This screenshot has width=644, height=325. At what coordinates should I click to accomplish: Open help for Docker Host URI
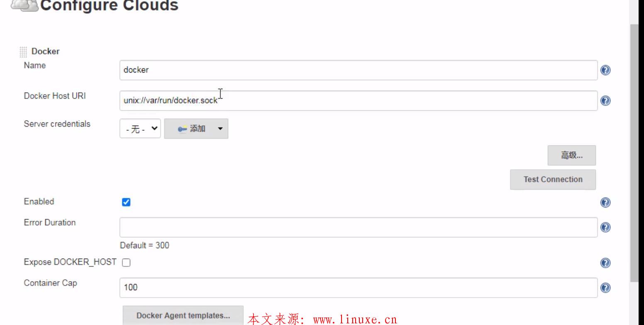click(605, 101)
